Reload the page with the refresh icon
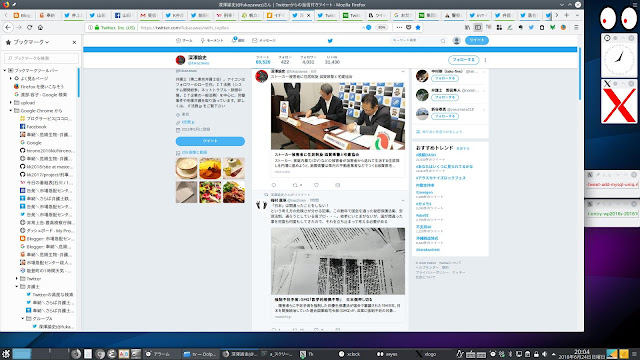640x360 pixels. click(x=29, y=27)
